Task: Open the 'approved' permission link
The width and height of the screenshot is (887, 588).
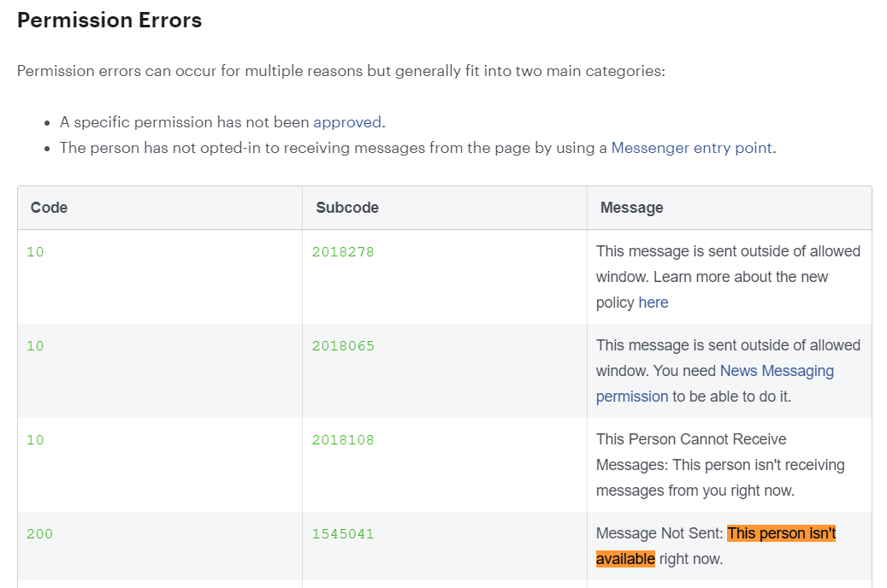Action: click(x=347, y=122)
